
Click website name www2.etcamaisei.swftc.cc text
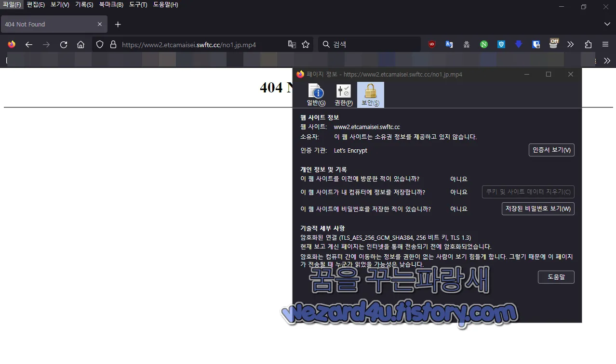[367, 127]
